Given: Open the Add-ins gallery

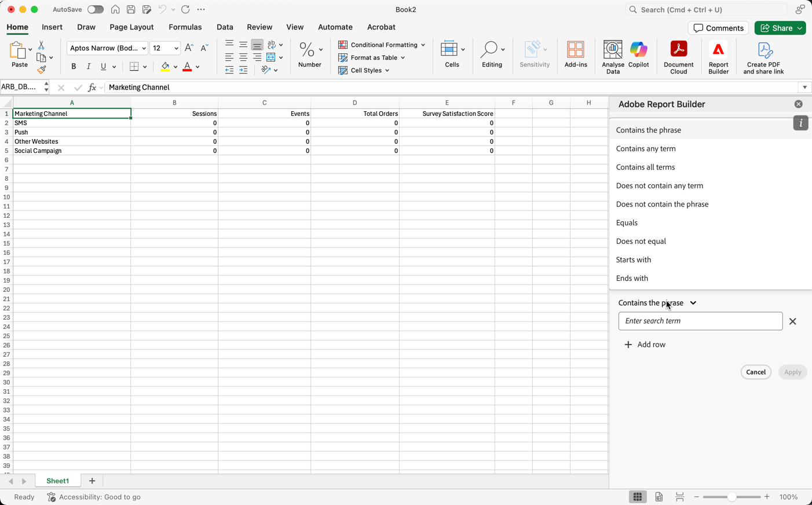Looking at the screenshot, I should click(x=576, y=55).
